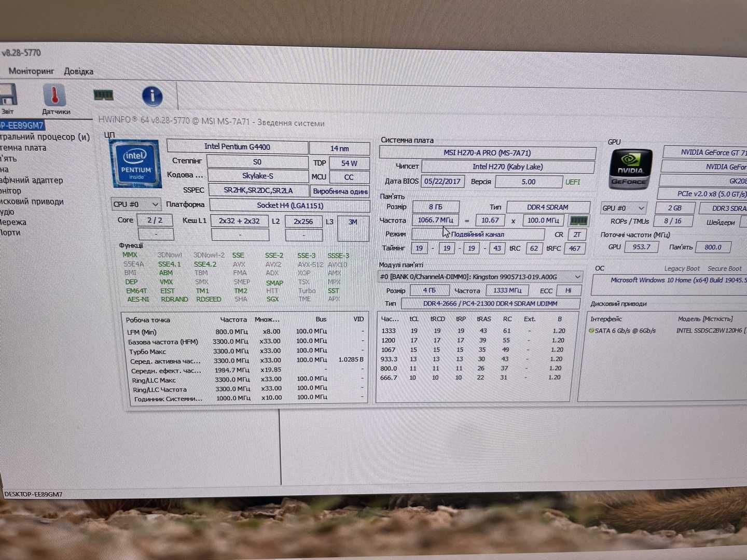Click Intel H270 (Kaby Lake) chipset field
Image resolution: width=747 pixels, height=560 pixels.
coord(507,166)
